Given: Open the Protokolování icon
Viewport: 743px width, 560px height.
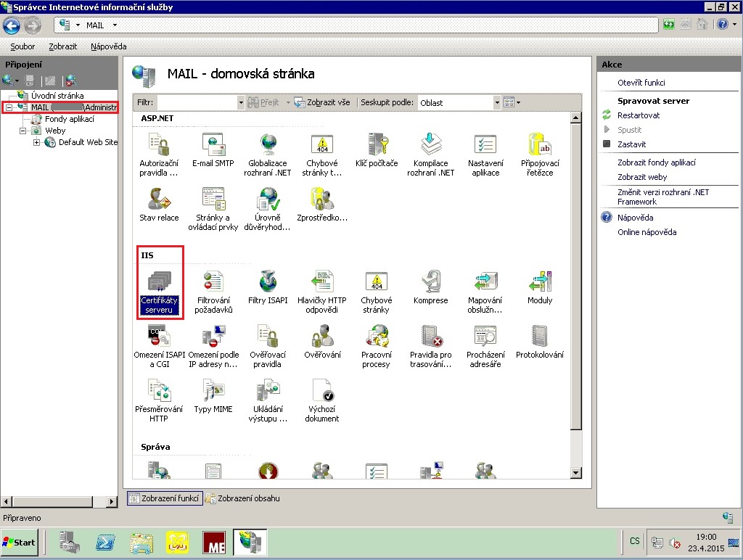Looking at the screenshot, I should (x=539, y=337).
